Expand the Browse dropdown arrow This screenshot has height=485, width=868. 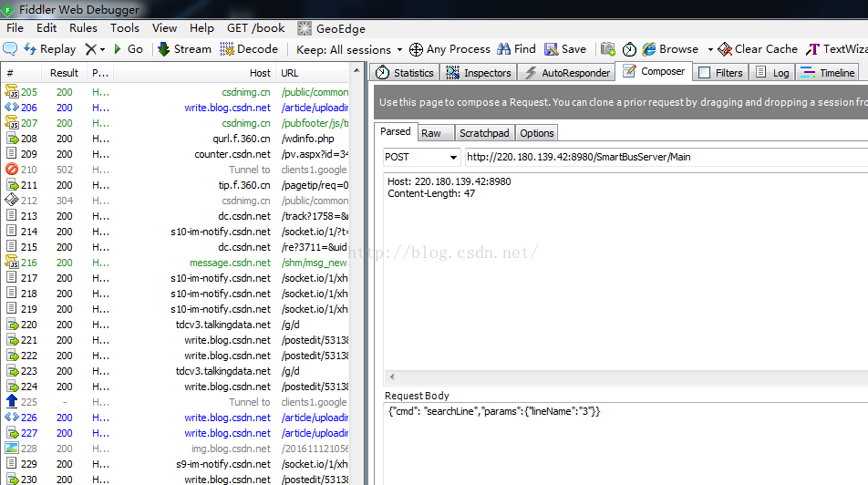710,49
